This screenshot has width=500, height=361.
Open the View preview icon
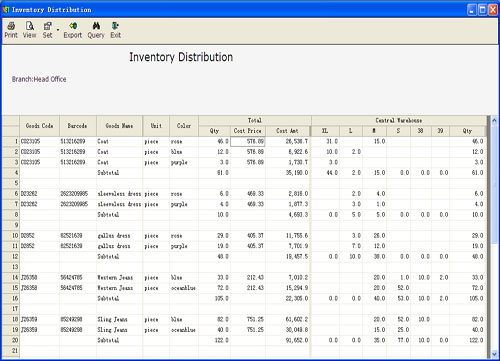point(30,30)
